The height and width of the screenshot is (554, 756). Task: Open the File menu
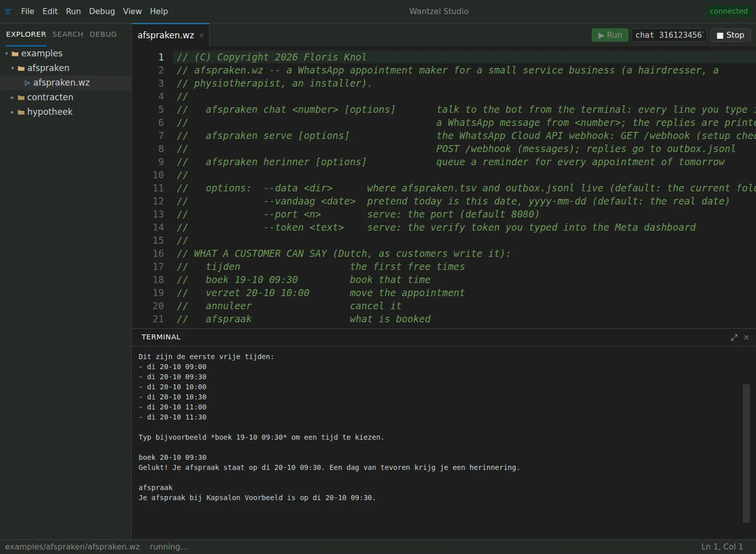pyautogui.click(x=28, y=11)
